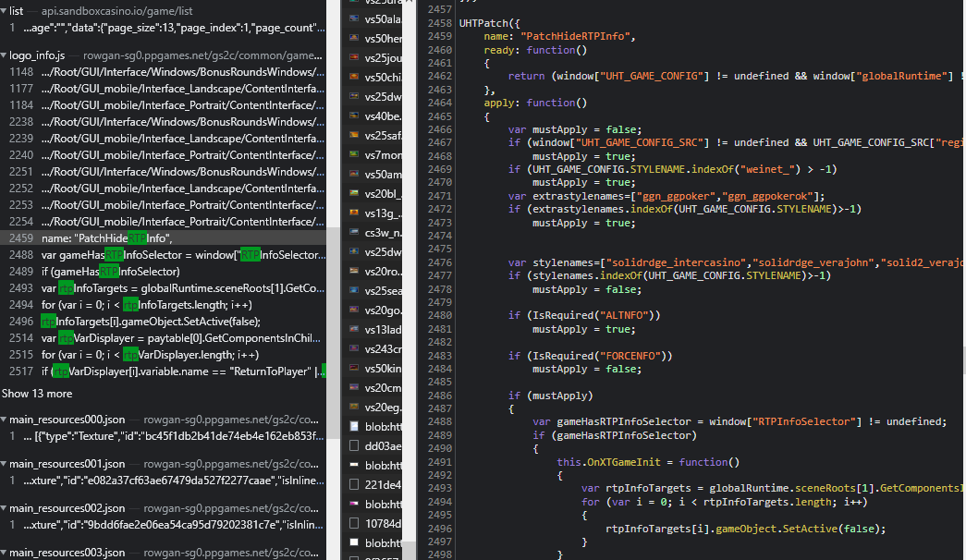Viewport: 966px width, 560px height.
Task: Open search result at line 2517
Action: [166, 371]
